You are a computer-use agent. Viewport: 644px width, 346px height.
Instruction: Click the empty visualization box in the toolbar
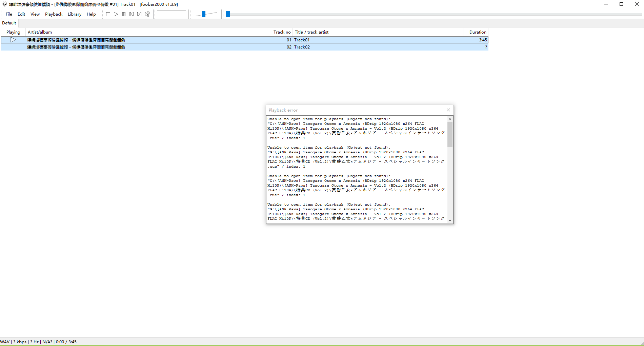coord(172,14)
